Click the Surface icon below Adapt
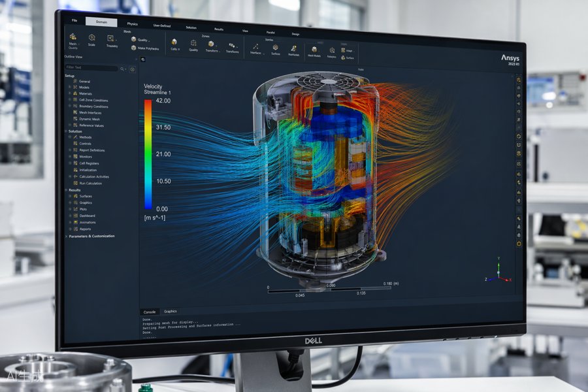Image resolution: width=588 pixels, height=392 pixels. point(343,57)
